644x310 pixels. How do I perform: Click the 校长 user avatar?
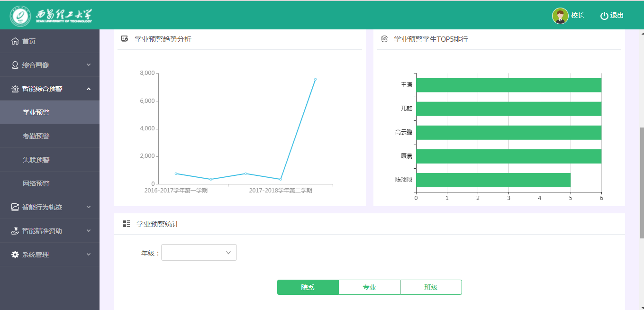[560, 16]
